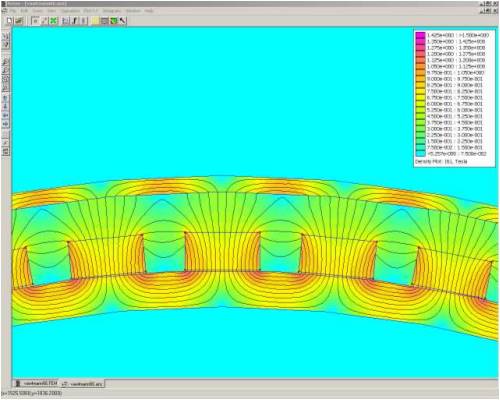Screen dimensions: 500x400
Task: Click the New document icon in the toolbar
Action: point(9,21)
